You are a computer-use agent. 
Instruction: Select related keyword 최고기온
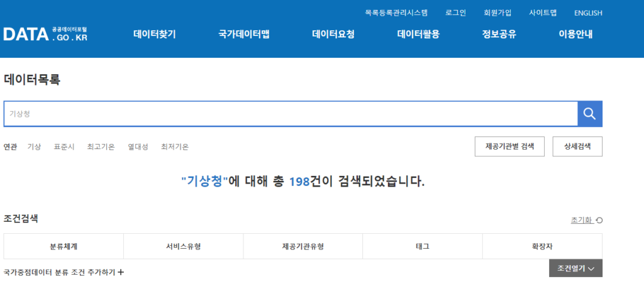pos(101,147)
